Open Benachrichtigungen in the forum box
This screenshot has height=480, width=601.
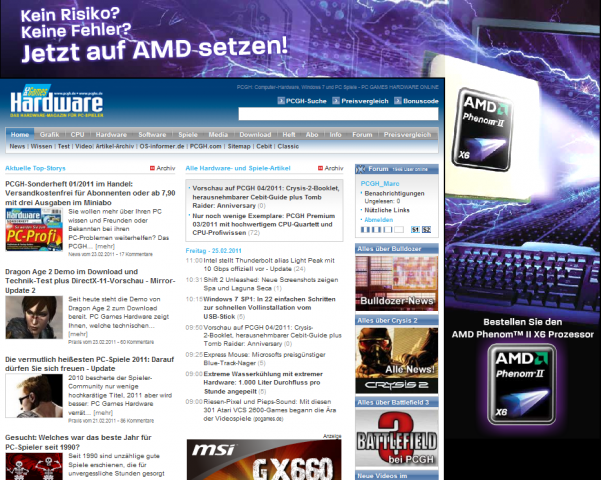pos(394,194)
